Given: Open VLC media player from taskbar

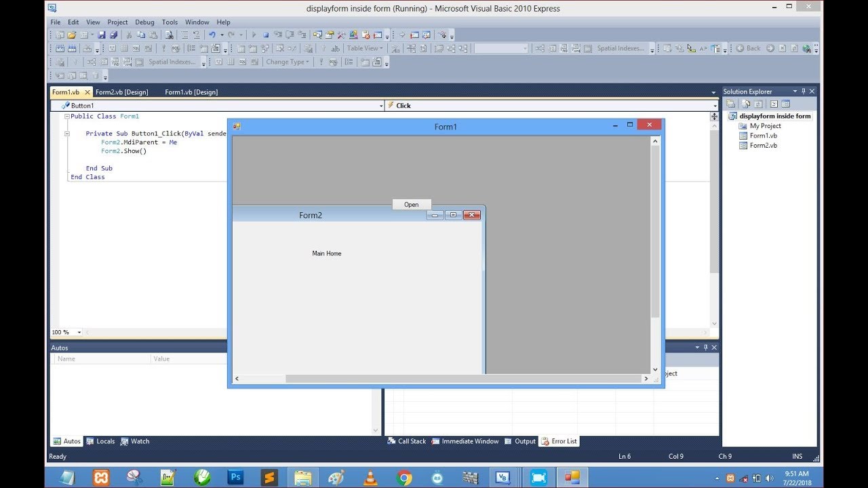Looking at the screenshot, I should (370, 478).
